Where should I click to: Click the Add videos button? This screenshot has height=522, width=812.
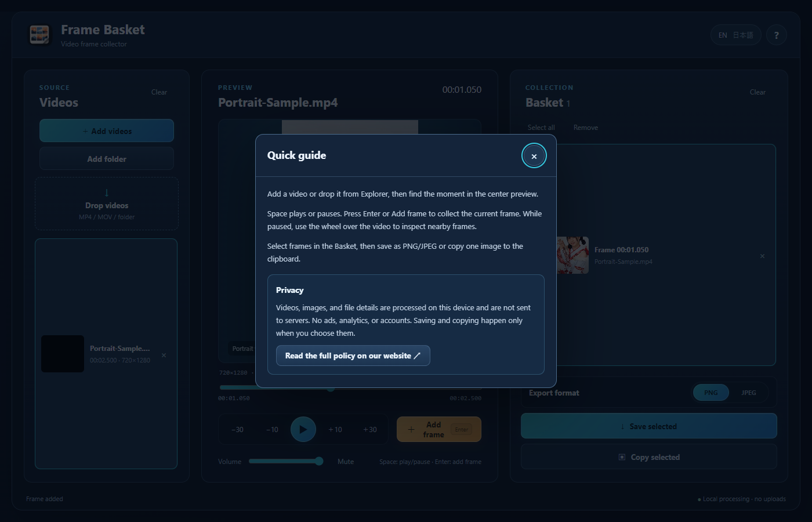click(x=107, y=130)
